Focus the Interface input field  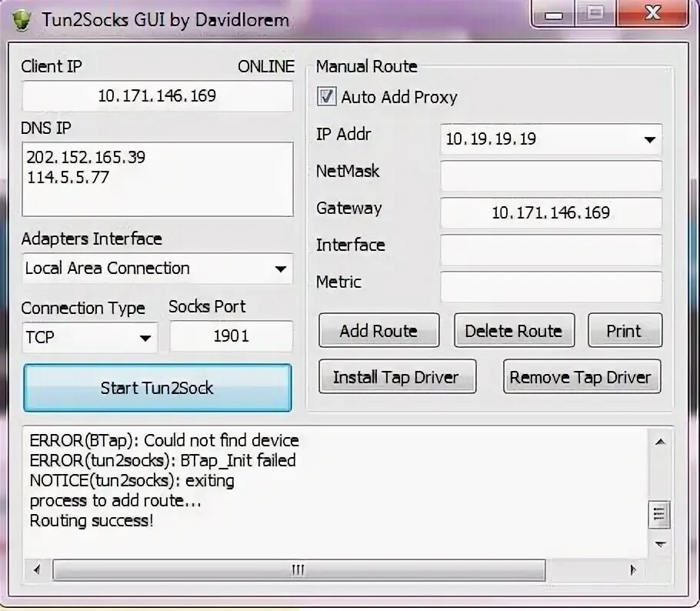click(551, 250)
